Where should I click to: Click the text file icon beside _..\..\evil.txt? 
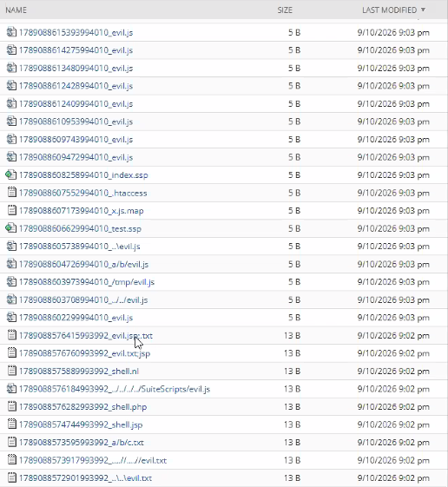pyautogui.click(x=12, y=477)
